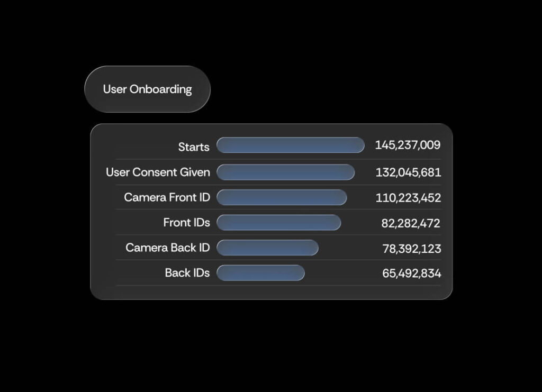Select the Camera Back ID label
Image resolution: width=542 pixels, height=392 pixels.
click(167, 248)
